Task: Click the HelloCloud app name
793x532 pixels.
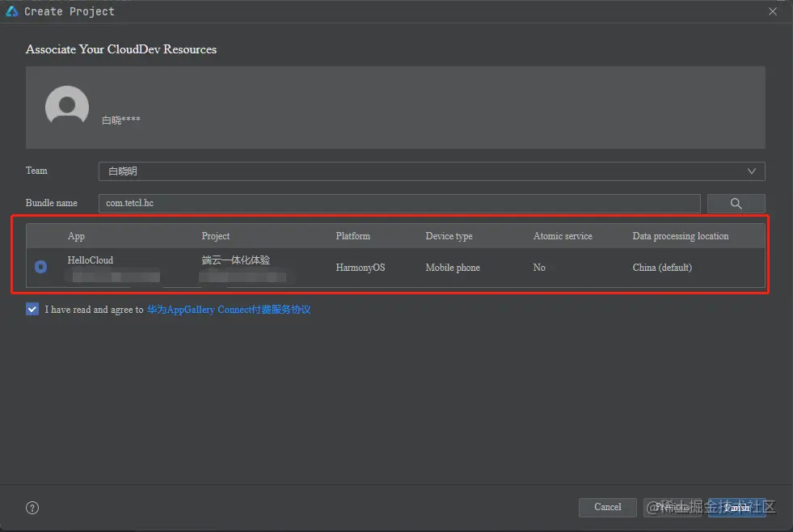Action: 91,260
